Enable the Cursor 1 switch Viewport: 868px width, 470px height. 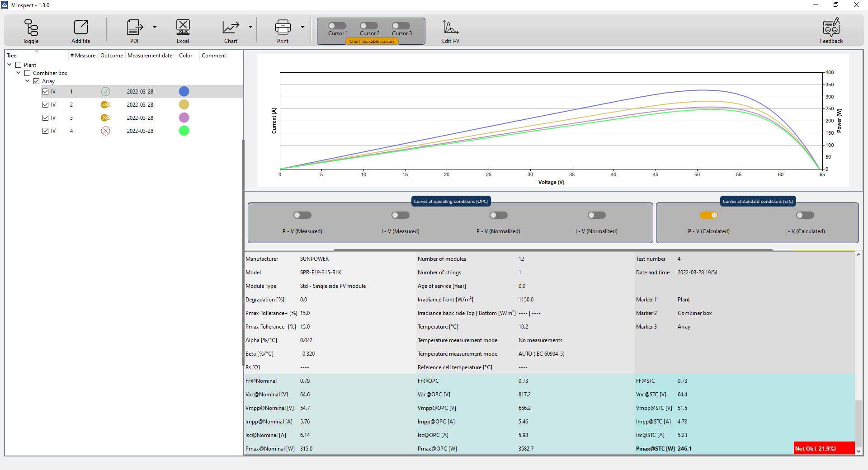[337, 26]
